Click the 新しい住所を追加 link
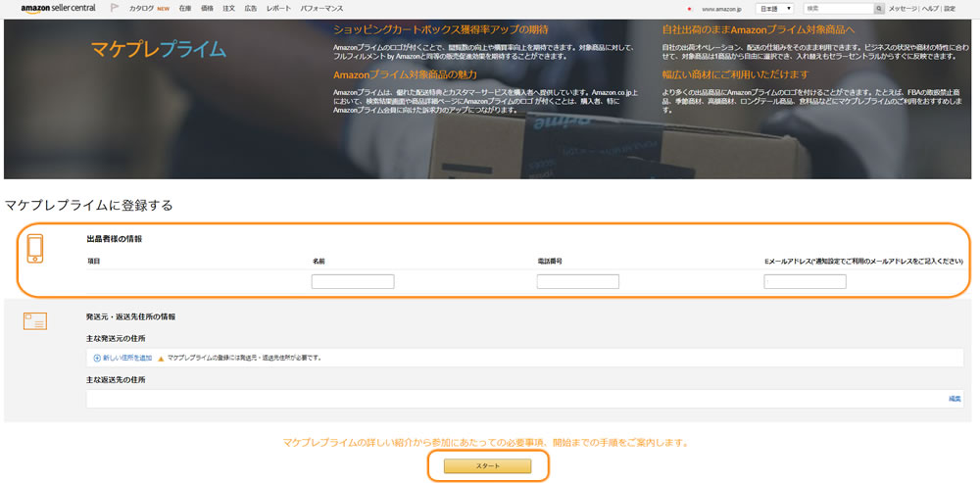Screen dimensions: 980x483 126,358
